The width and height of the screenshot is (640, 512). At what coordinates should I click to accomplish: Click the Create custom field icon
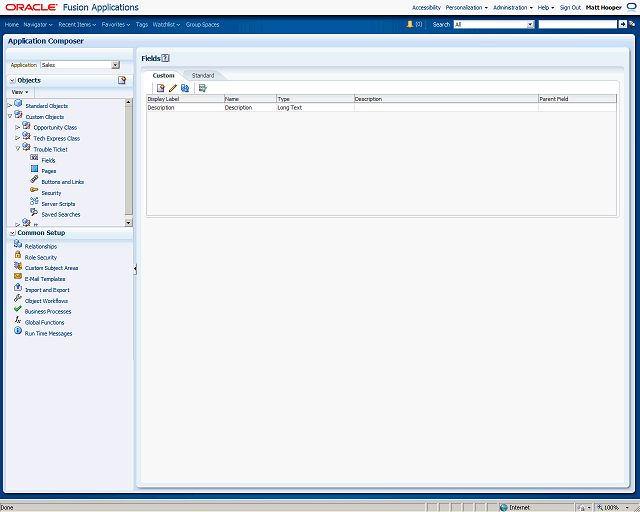(160, 88)
